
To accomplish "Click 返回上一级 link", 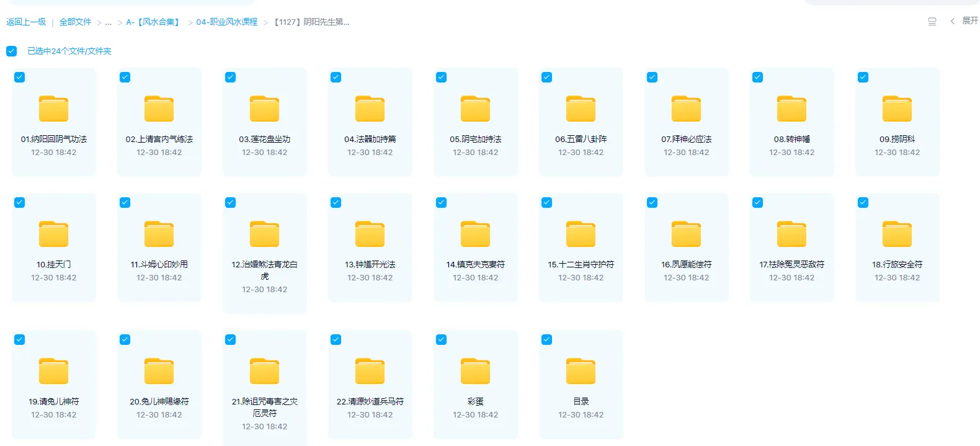I will (x=26, y=22).
